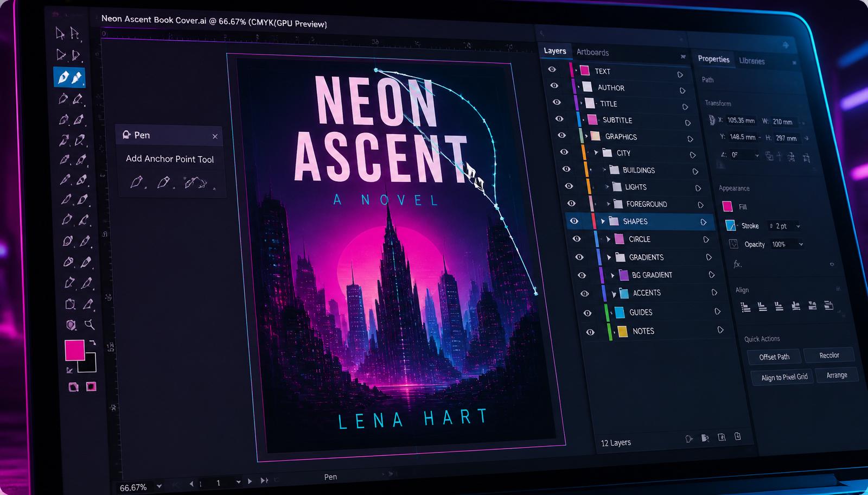
Task: Open the Properties tab
Action: click(x=713, y=59)
